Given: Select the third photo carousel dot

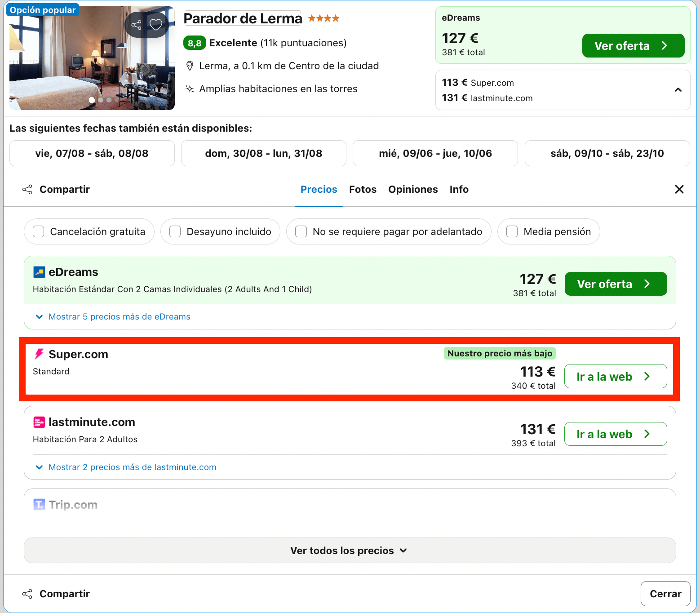Looking at the screenshot, I should coord(109,100).
